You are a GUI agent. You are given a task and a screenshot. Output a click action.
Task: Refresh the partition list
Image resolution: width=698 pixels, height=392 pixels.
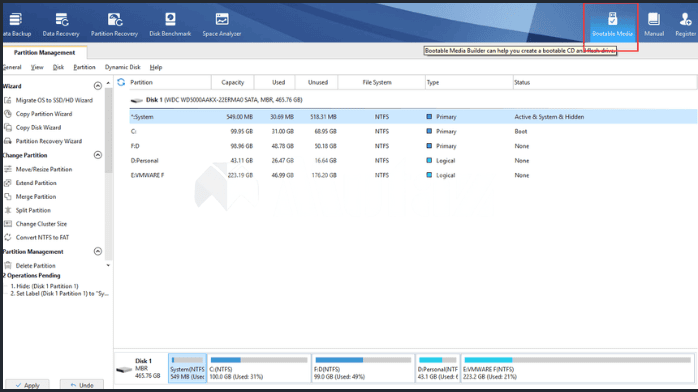pos(121,82)
